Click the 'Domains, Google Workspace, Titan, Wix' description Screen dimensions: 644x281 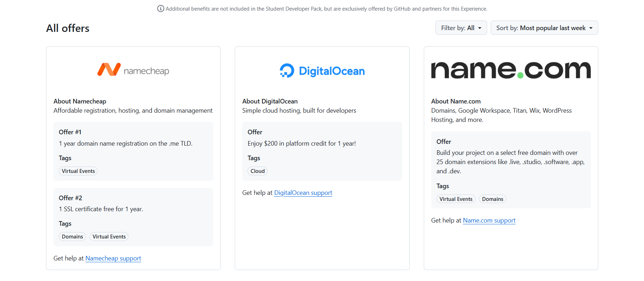501,115
